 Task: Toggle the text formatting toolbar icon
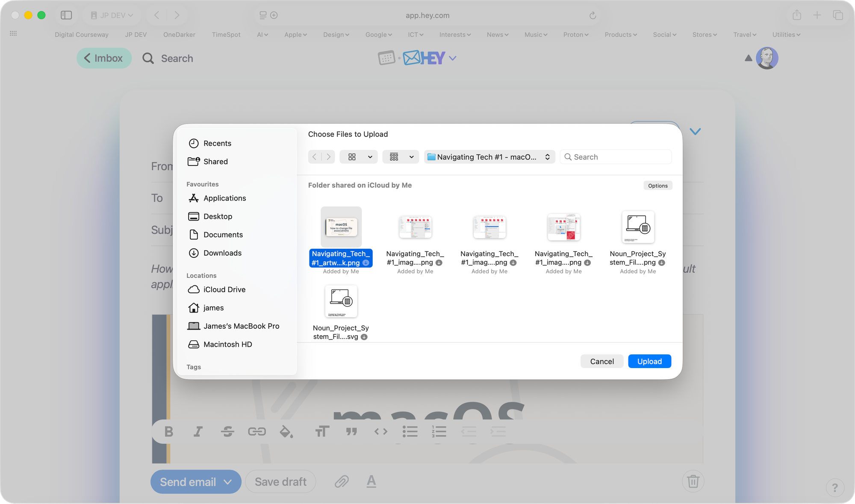pos(371,482)
